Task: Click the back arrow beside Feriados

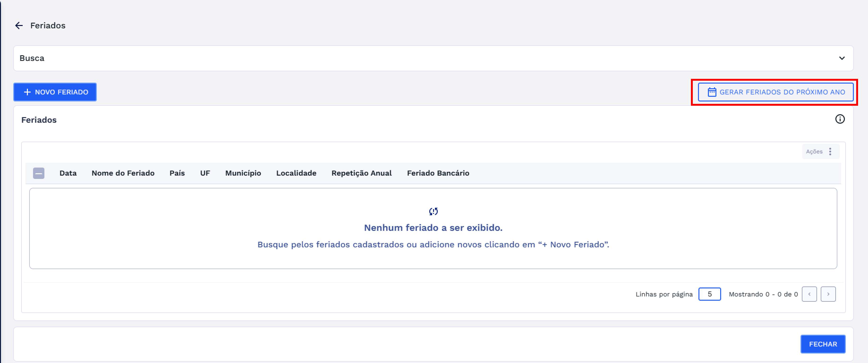Action: (19, 25)
